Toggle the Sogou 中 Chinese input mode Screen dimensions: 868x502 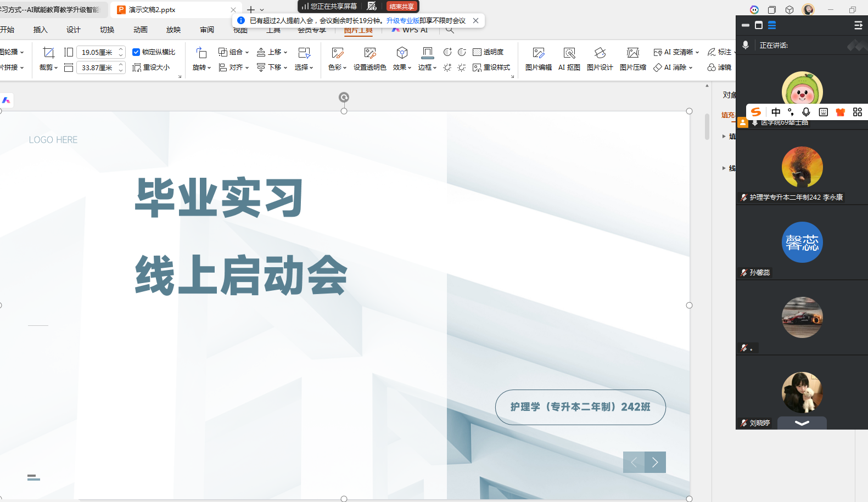pyautogui.click(x=775, y=112)
